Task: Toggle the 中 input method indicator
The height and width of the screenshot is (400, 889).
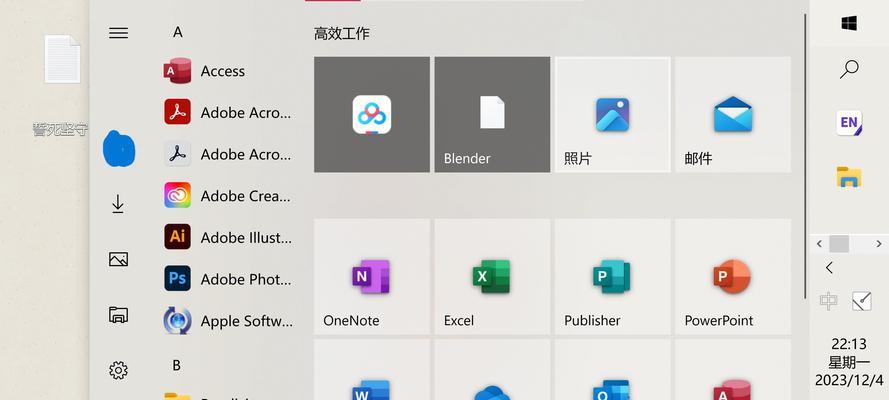Action: pyautogui.click(x=828, y=301)
